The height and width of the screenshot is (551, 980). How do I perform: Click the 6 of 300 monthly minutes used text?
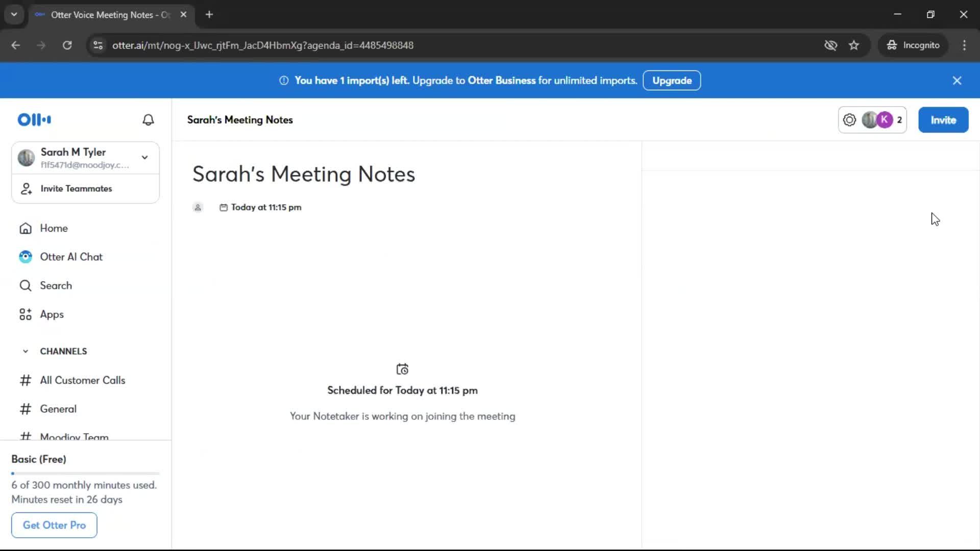84,485
